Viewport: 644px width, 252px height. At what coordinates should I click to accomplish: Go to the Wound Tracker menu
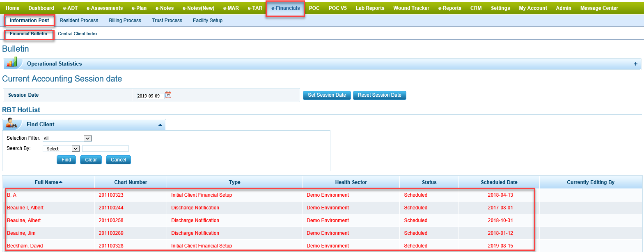(x=411, y=8)
